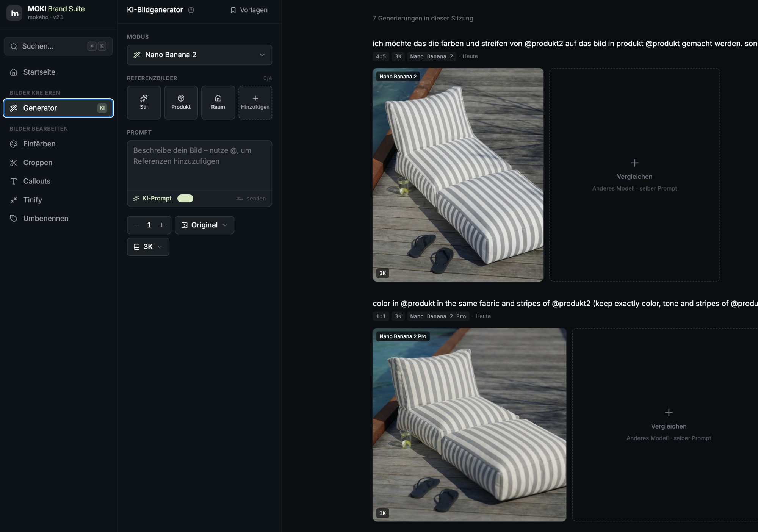Viewport: 758px width, 532px height.
Task: Click the Nano Banana 2 Pro model tag
Action: tap(438, 316)
